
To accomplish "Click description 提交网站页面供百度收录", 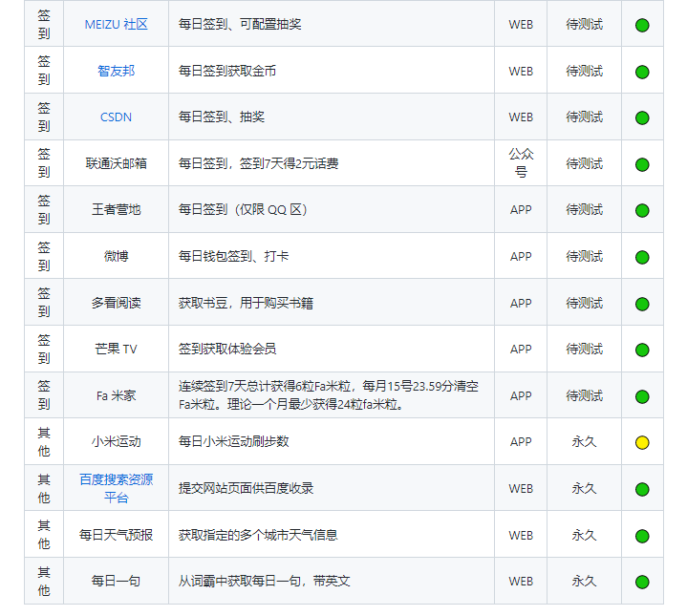I will (x=246, y=488).
